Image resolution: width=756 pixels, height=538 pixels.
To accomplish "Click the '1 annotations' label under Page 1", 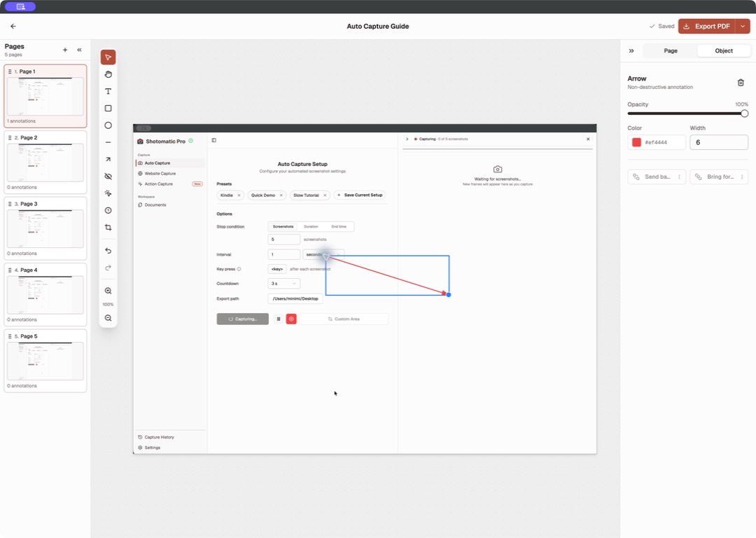I will coord(21,121).
